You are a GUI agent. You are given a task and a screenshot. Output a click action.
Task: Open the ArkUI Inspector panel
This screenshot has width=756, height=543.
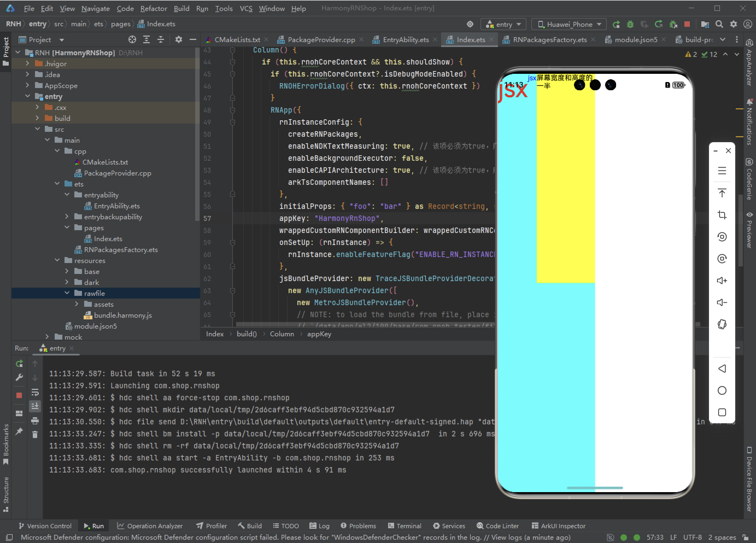click(558, 526)
